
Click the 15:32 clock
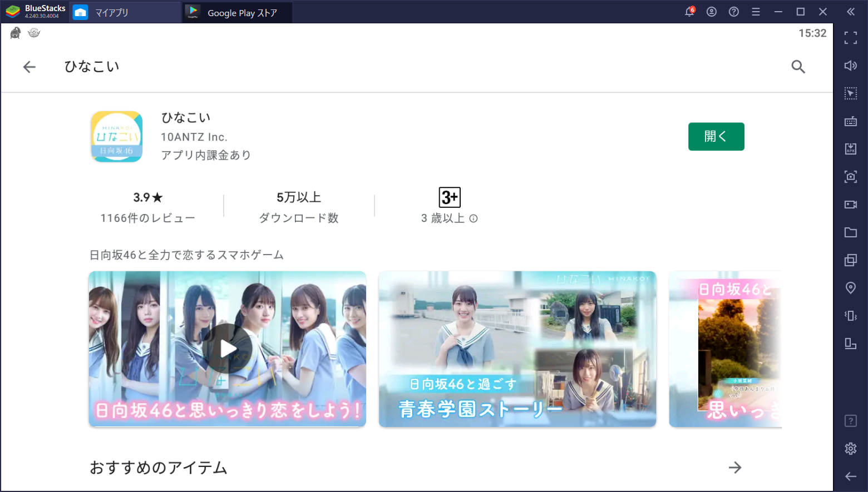tap(812, 33)
